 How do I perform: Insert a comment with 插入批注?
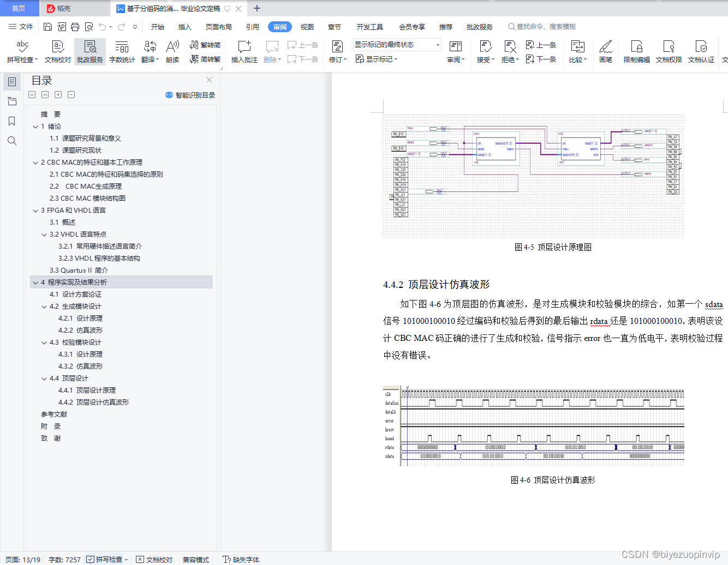click(x=244, y=52)
